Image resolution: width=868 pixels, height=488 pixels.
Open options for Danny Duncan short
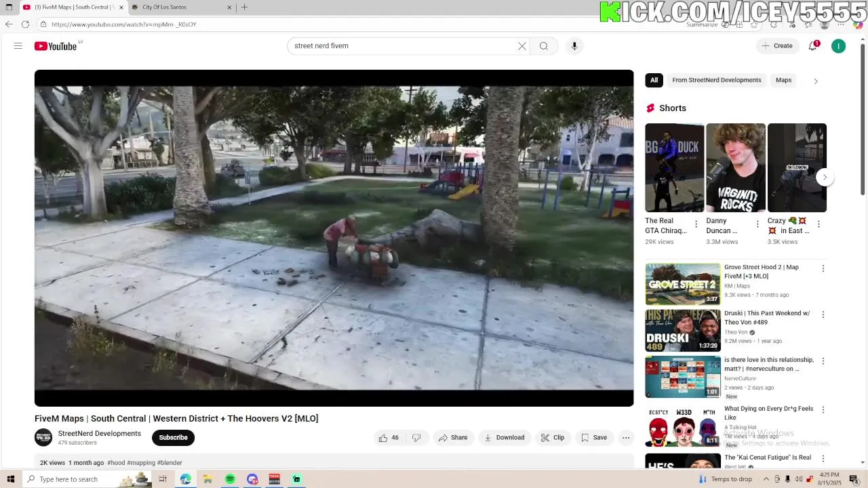pos(757,224)
